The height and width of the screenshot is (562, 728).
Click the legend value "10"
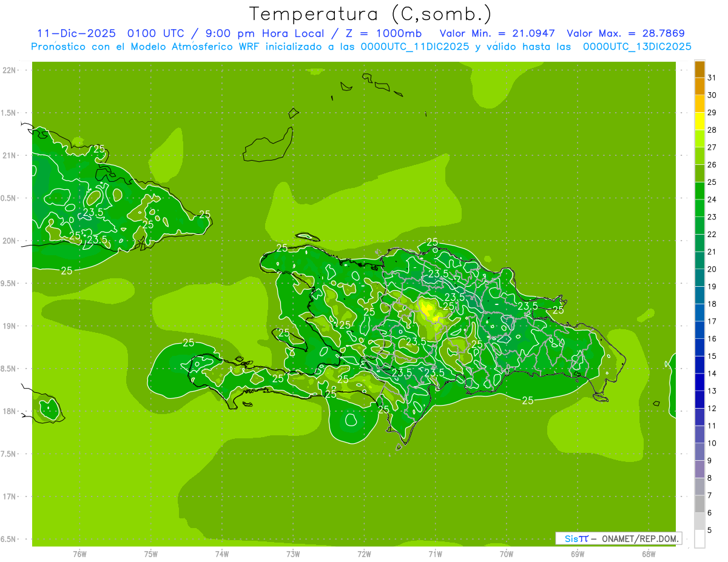[712, 443]
